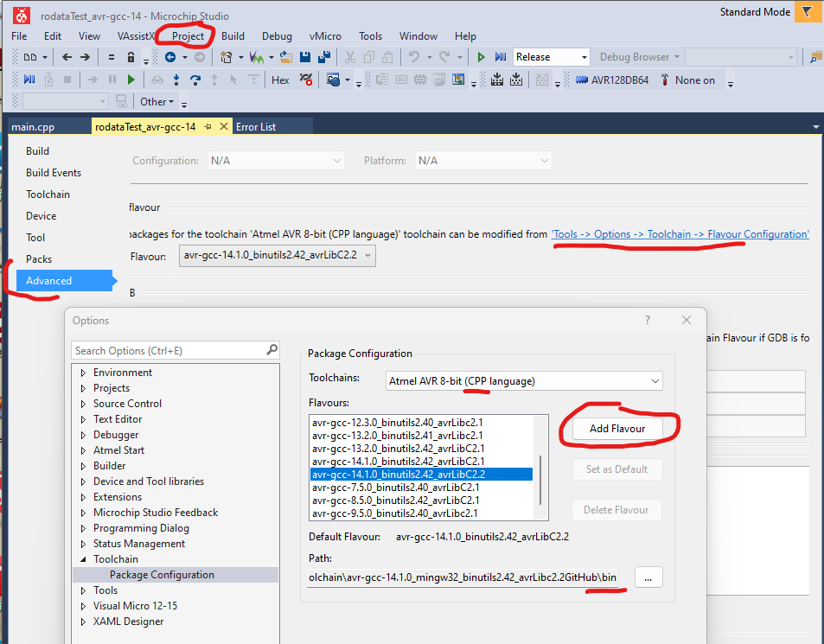The height and width of the screenshot is (644, 824).
Task: Click the Step Over debug icon
Action: point(195,80)
